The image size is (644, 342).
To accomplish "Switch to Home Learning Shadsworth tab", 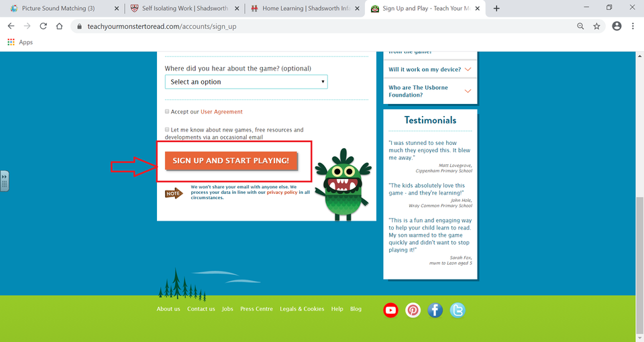I will 305,8.
